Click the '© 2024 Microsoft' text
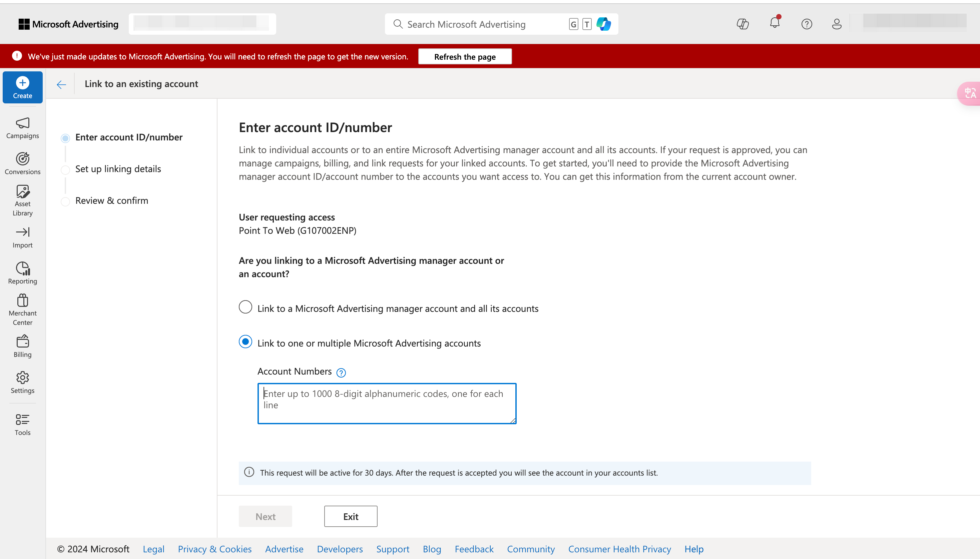The image size is (980, 559). (93, 549)
